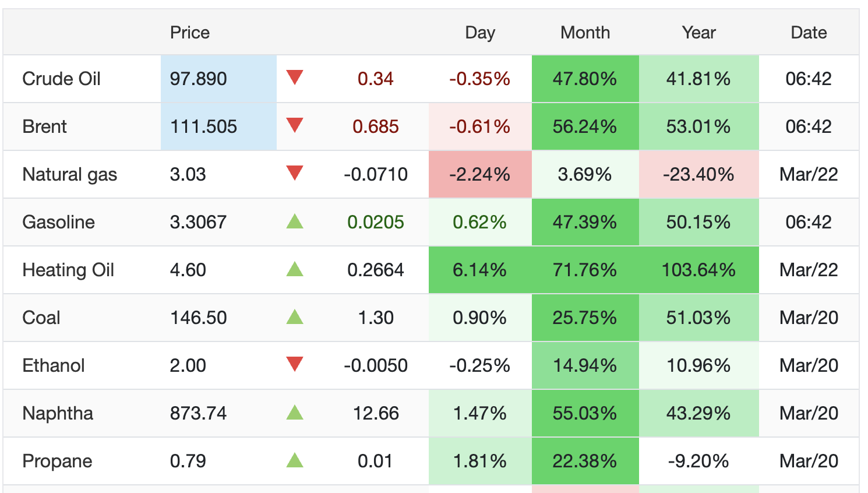Click the Naphtha green up arrow

click(x=295, y=413)
